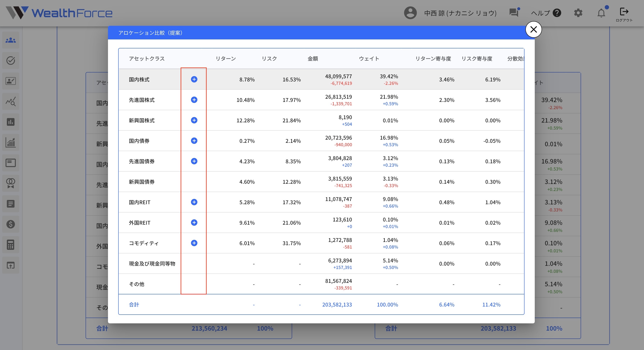Image resolution: width=644 pixels, height=350 pixels.
Task: Expand the 国内債券 row plus icon
Action: coord(194,141)
